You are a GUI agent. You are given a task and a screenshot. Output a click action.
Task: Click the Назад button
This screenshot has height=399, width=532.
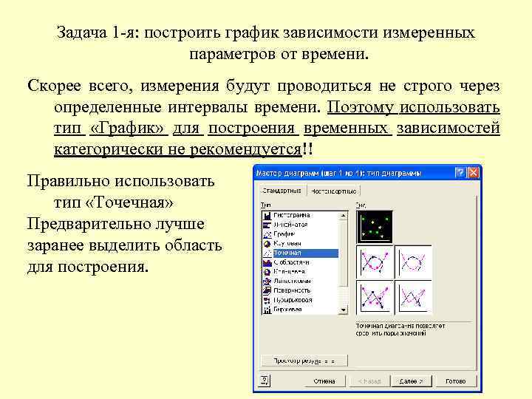point(369,381)
